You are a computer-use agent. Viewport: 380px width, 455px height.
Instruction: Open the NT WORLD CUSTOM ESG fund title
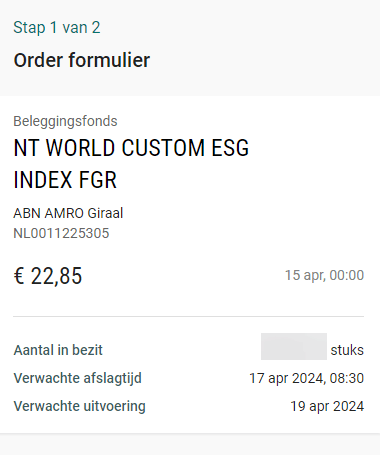(131, 148)
